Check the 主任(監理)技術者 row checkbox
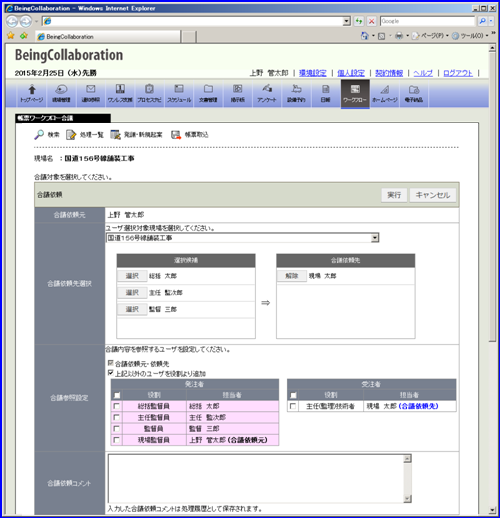The width and height of the screenshot is (500, 518). 293,406
